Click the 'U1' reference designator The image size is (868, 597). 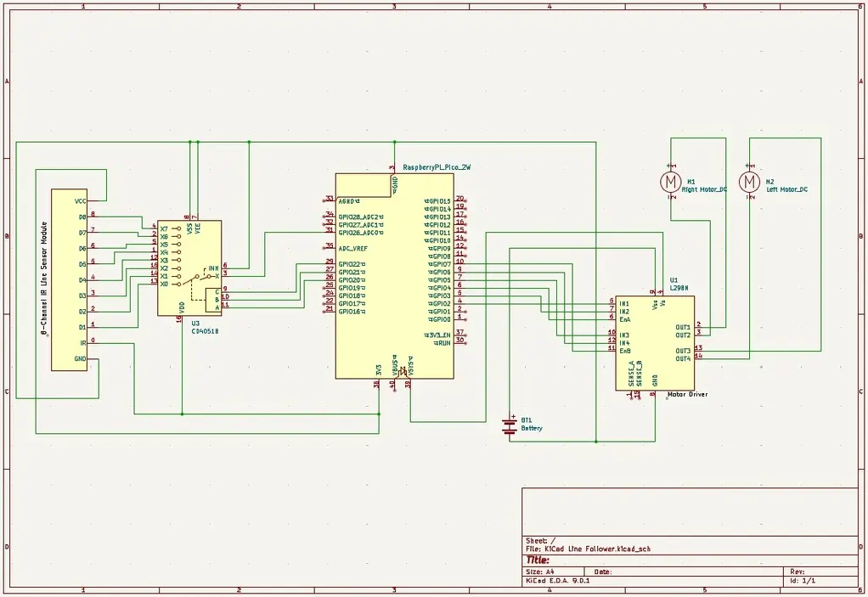(674, 280)
